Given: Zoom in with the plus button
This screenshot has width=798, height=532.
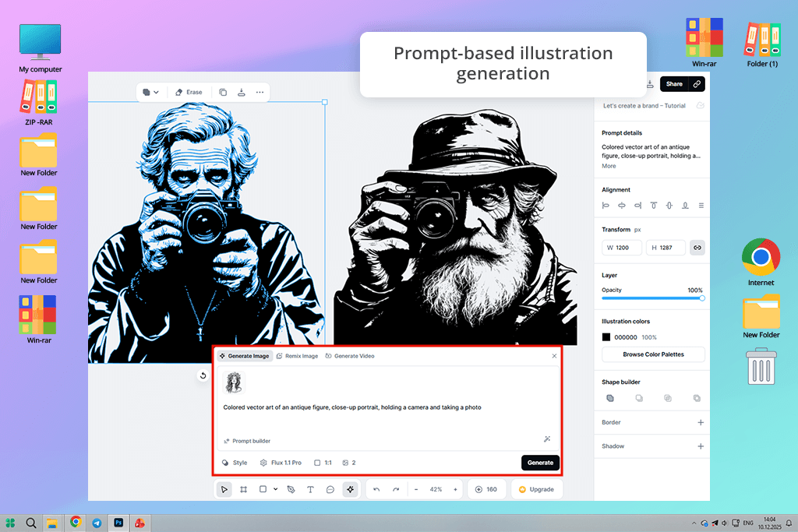Looking at the screenshot, I should point(455,489).
